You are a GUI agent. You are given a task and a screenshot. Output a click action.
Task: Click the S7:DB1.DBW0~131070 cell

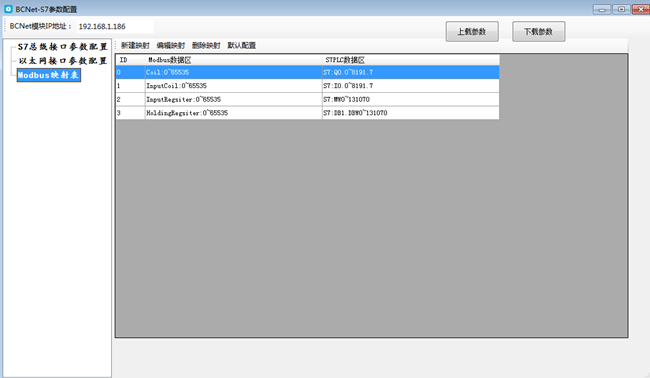coord(411,113)
